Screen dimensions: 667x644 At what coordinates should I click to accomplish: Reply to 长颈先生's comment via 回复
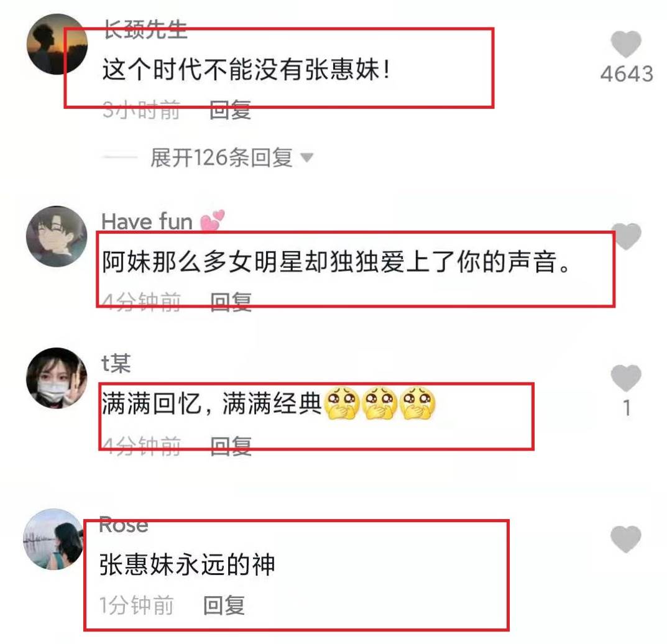click(230, 110)
